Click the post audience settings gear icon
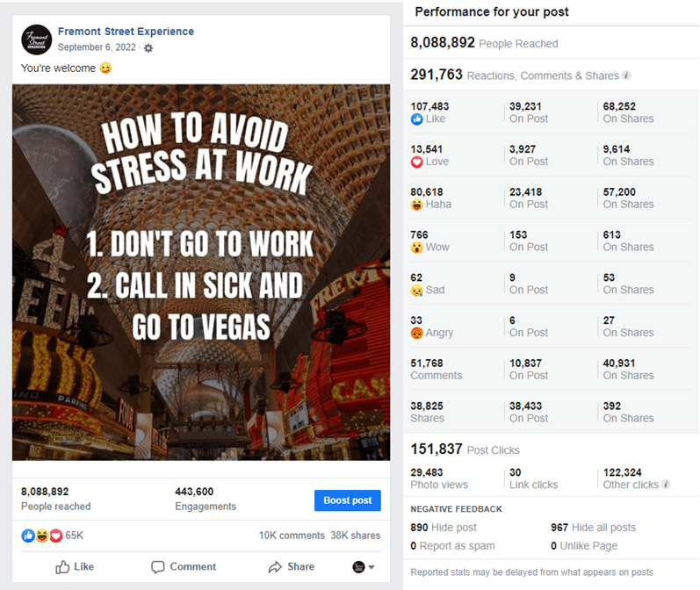This screenshot has width=700, height=590. (x=148, y=47)
